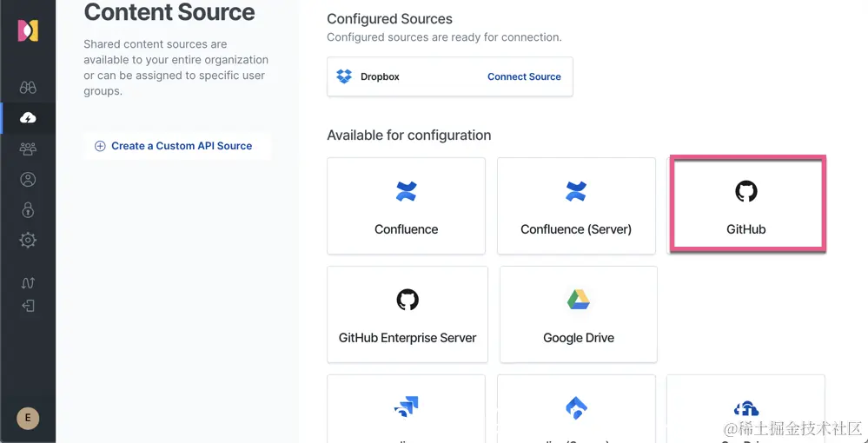Select the Confluence (Server) card
The image size is (868, 443).
tap(576, 206)
